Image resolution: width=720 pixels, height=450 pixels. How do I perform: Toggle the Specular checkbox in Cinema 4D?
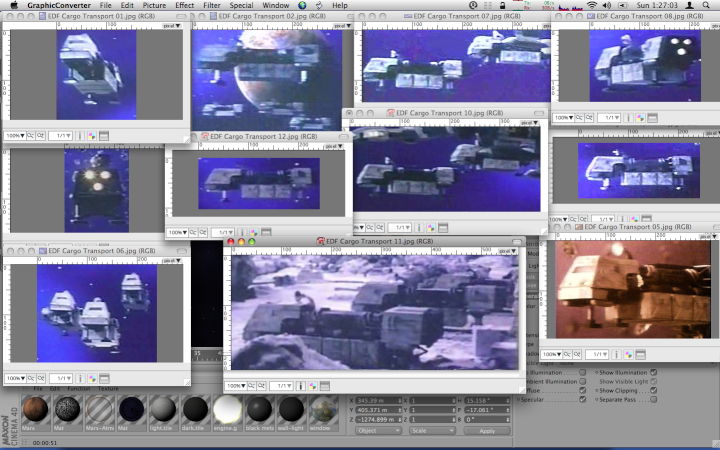582,399
